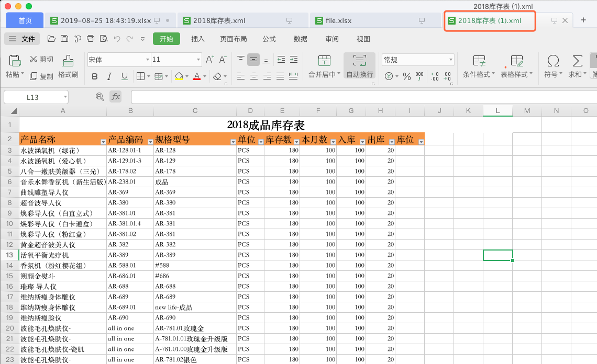The height and width of the screenshot is (364, 597).
Task: Switch to the 公式 ribbon tab
Action: point(269,39)
